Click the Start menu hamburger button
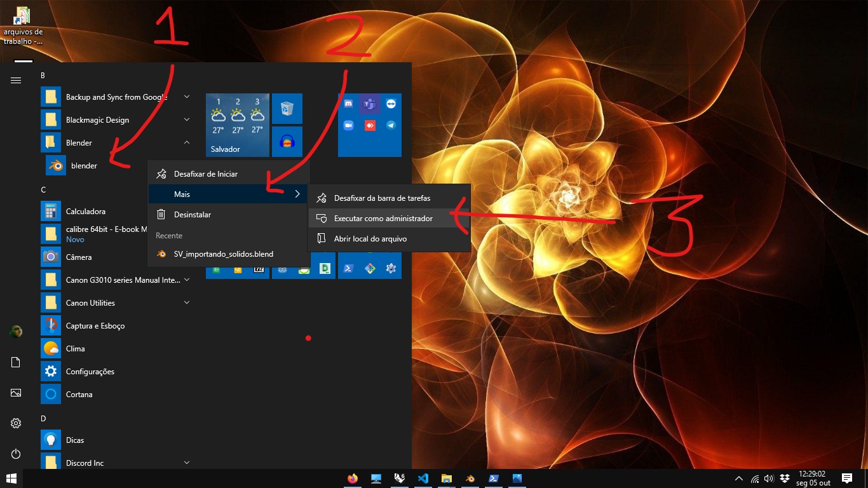 (16, 80)
